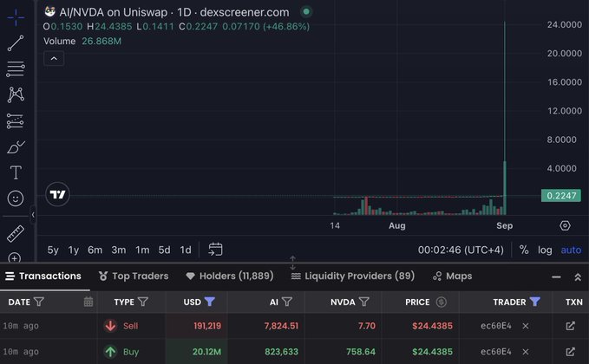Minimize the transactions panel

[556, 277]
